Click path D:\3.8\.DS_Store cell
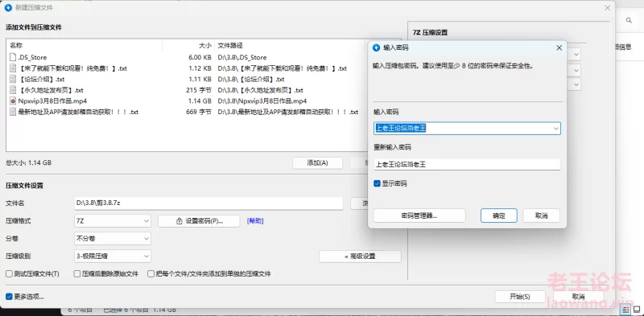Screen dimensions: 644x316 [242, 57]
